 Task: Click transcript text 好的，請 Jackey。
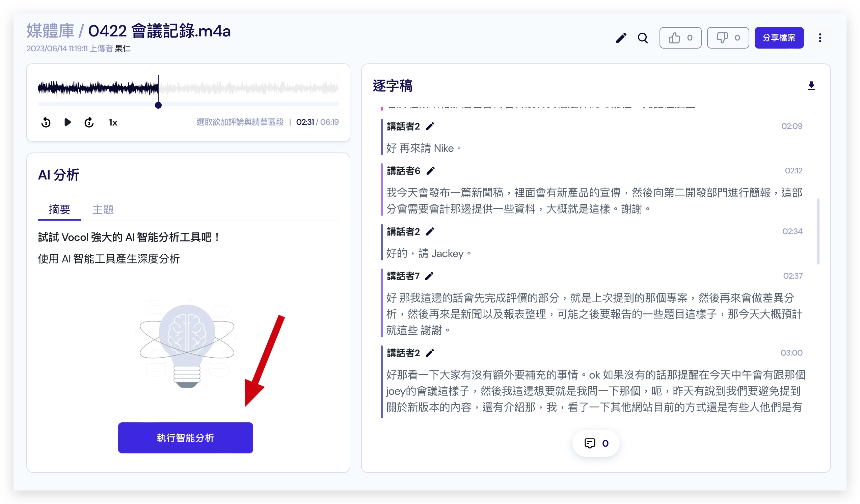point(429,254)
